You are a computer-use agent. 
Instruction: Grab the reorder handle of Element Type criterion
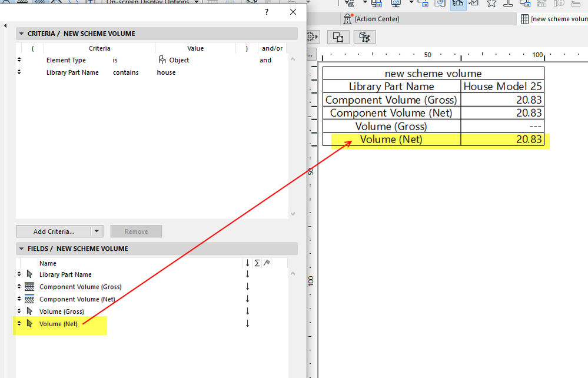tap(19, 59)
